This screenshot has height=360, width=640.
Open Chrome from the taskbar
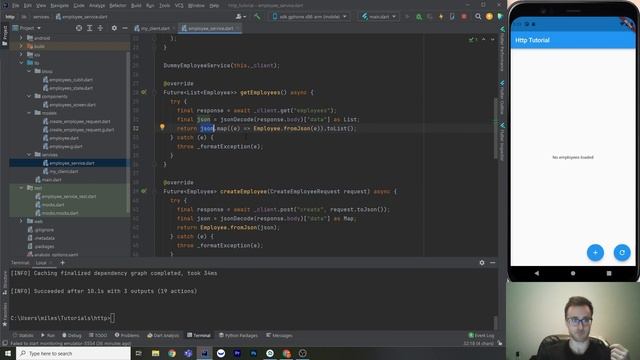(x=172, y=353)
